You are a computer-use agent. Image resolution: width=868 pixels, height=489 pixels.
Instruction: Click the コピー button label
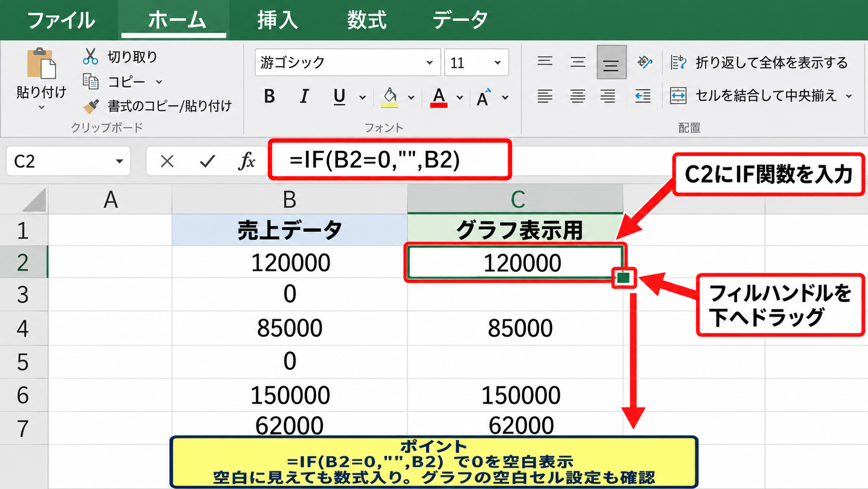(126, 82)
